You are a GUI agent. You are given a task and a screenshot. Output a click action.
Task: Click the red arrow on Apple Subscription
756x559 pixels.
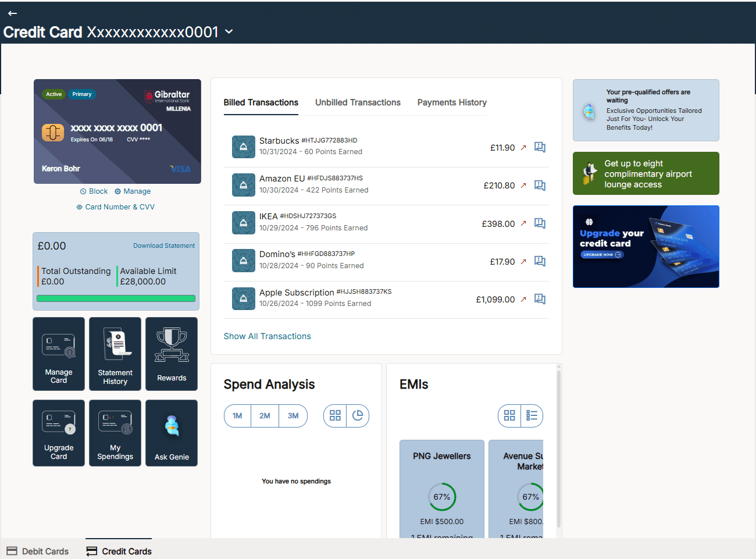point(523,300)
